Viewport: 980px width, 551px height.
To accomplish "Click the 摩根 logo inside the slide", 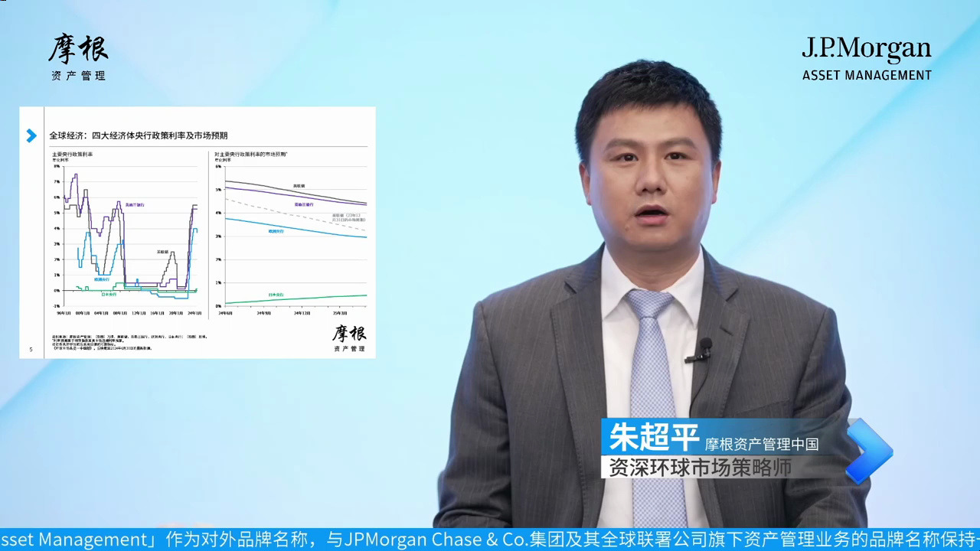I will pyautogui.click(x=349, y=337).
